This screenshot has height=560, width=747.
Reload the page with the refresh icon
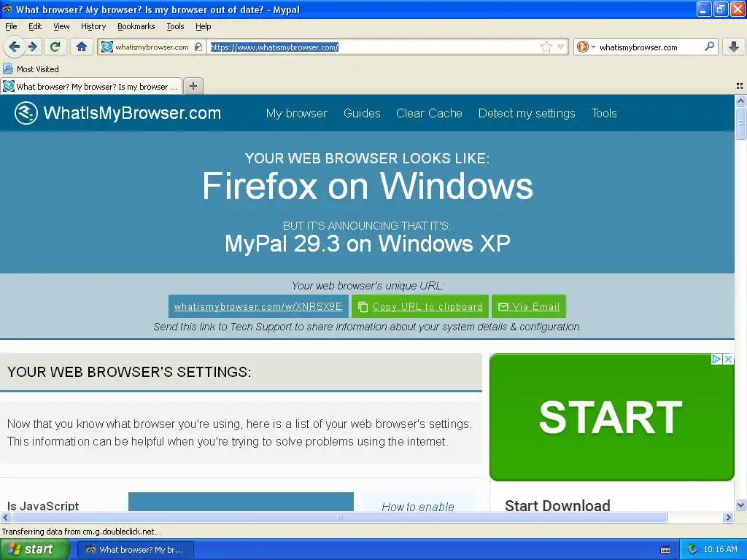[55, 47]
